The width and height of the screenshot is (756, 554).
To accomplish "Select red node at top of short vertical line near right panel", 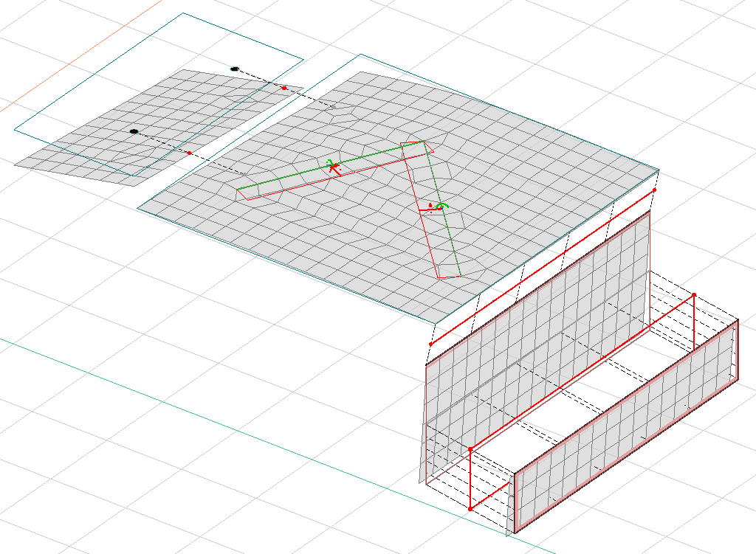I will (x=694, y=294).
